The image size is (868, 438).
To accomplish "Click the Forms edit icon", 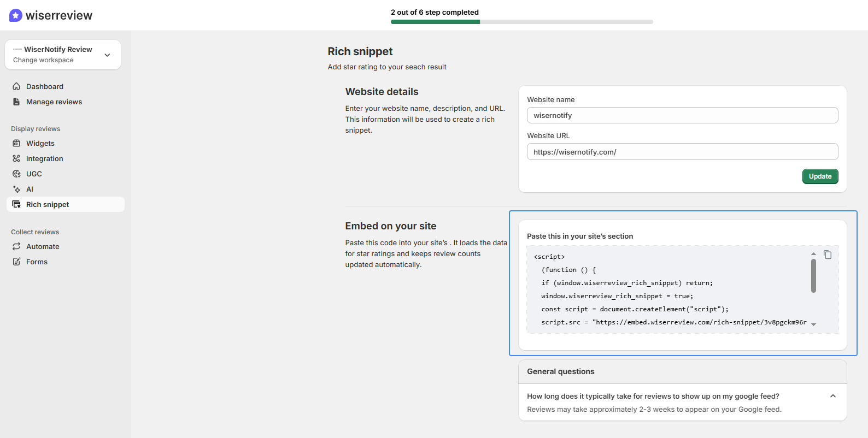I will (x=16, y=262).
